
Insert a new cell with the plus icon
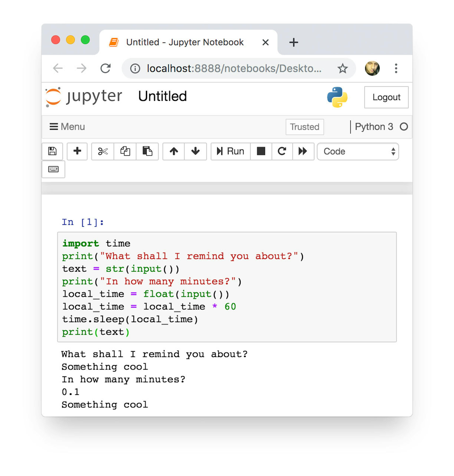(77, 151)
